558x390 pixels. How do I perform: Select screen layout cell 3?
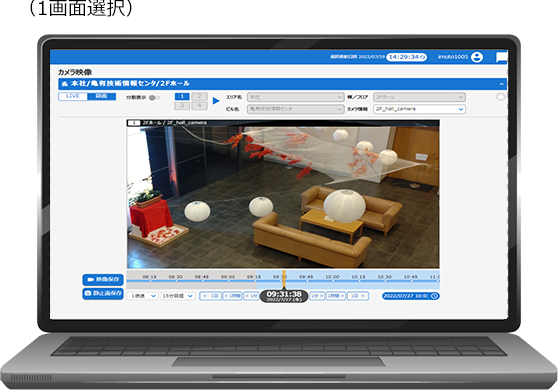(182, 106)
